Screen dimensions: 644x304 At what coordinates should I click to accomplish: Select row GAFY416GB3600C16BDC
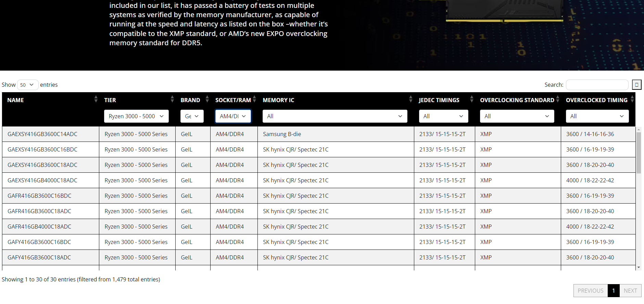pos(319,242)
